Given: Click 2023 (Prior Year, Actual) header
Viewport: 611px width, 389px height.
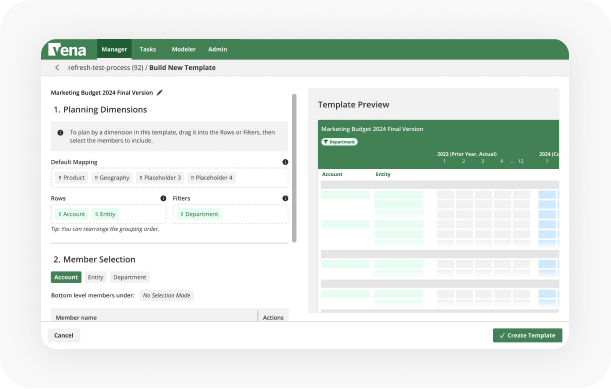Looking at the screenshot, I should (467, 154).
